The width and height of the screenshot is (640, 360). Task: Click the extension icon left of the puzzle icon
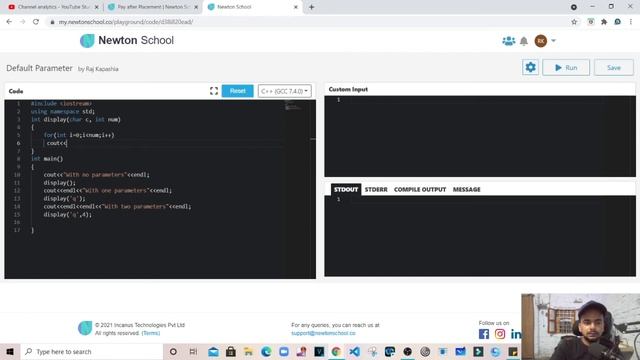coord(591,22)
